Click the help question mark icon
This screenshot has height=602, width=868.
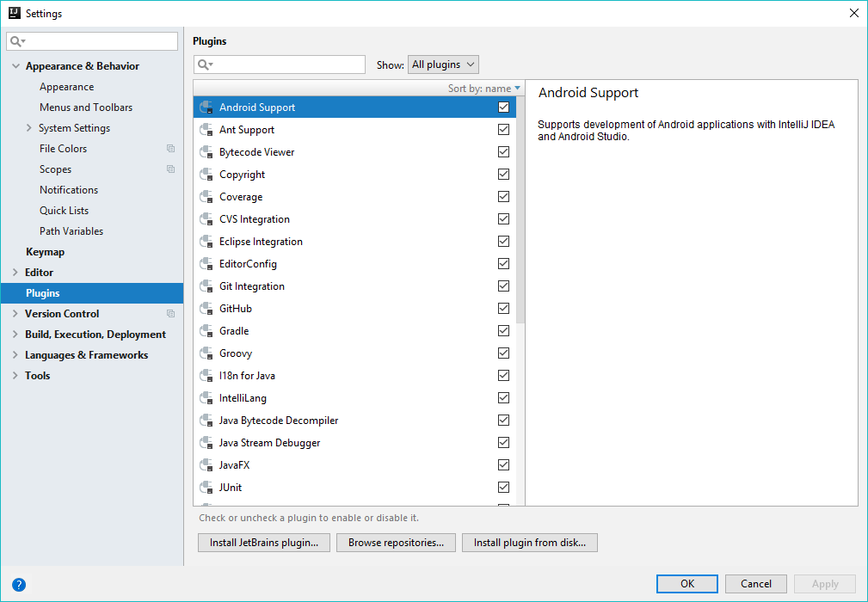point(19,584)
